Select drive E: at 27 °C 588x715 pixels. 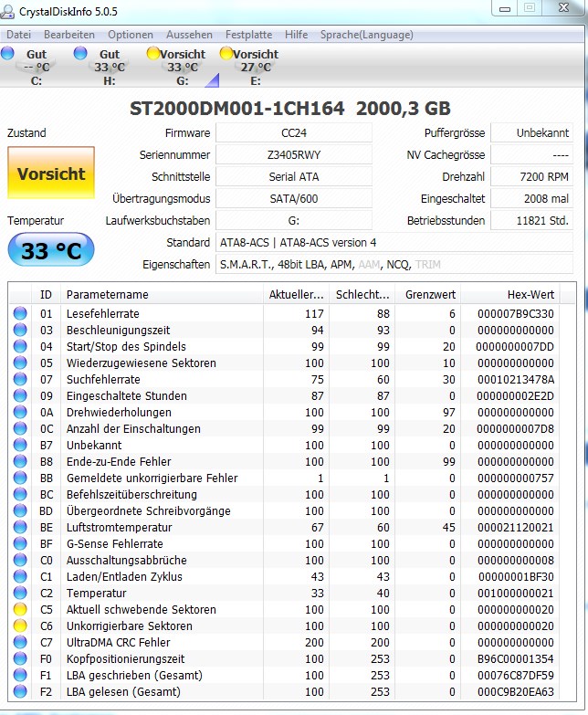[x=256, y=67]
